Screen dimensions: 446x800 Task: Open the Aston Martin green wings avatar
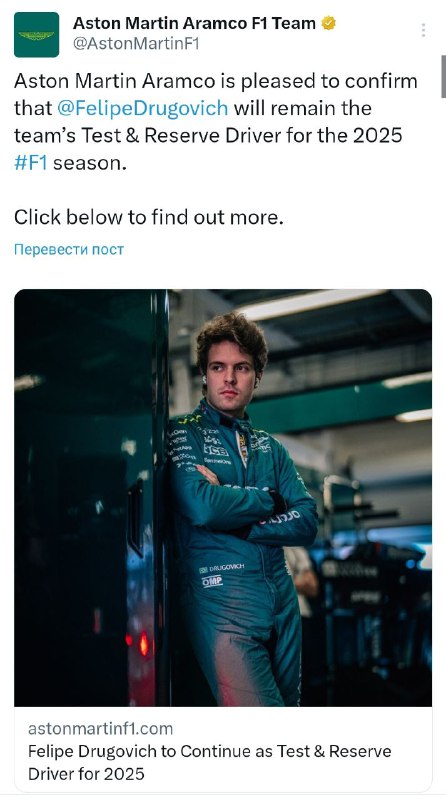[x=36, y=35]
